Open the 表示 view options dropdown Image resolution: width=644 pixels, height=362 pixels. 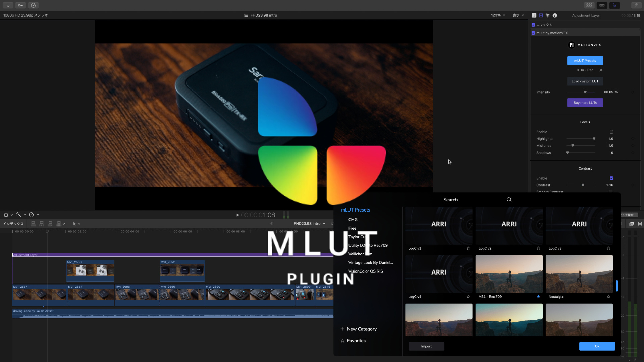pyautogui.click(x=518, y=15)
